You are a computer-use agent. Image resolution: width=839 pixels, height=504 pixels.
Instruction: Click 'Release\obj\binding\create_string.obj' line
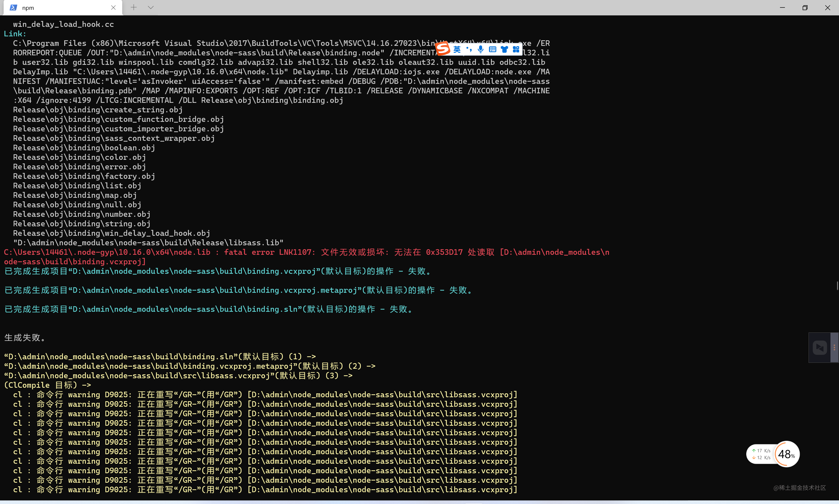coord(98,110)
